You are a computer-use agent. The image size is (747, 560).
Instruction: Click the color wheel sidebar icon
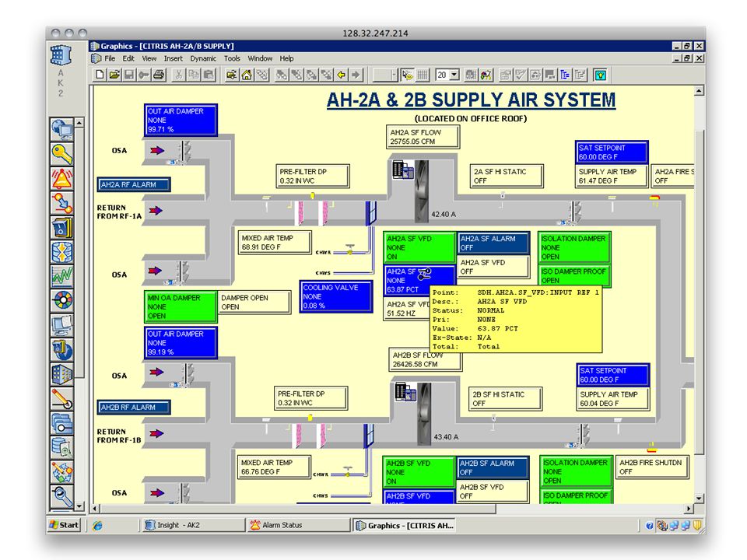coord(62,300)
